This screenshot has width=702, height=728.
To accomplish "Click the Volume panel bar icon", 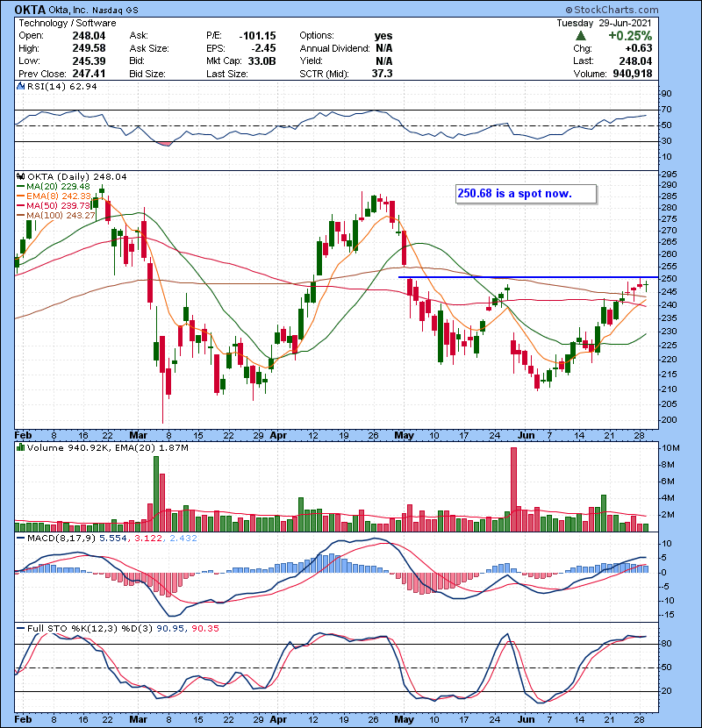I will click(x=20, y=447).
